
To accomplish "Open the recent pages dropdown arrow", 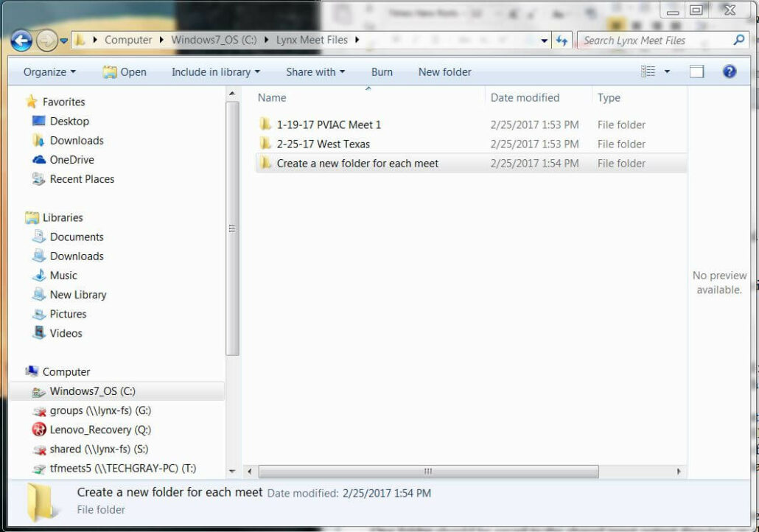I will click(x=64, y=41).
